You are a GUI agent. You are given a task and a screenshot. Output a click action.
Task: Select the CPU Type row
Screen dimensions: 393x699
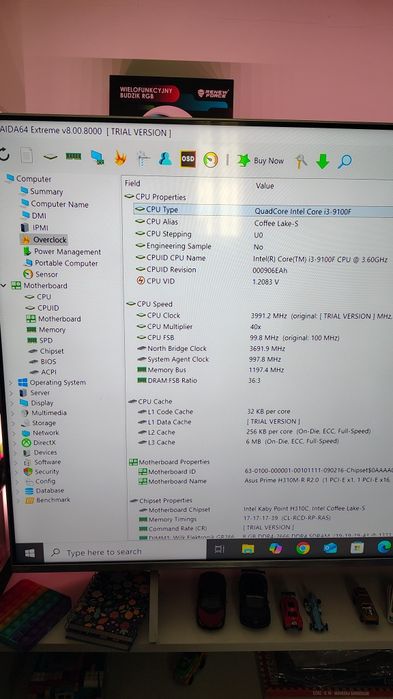tap(263, 210)
